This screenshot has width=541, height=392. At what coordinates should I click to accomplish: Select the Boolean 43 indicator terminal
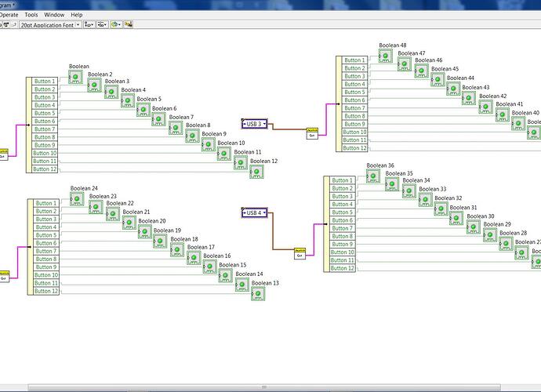pyautogui.click(x=469, y=98)
